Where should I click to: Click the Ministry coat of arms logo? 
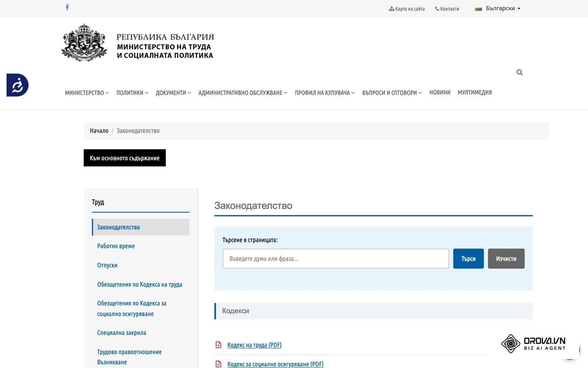click(x=84, y=43)
